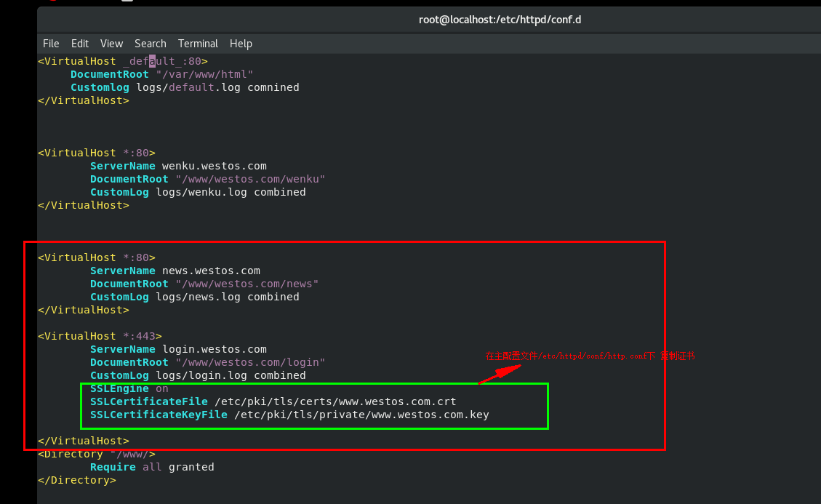Open the Terminal menu
Screen dimensions: 821x504
pyautogui.click(x=198, y=44)
